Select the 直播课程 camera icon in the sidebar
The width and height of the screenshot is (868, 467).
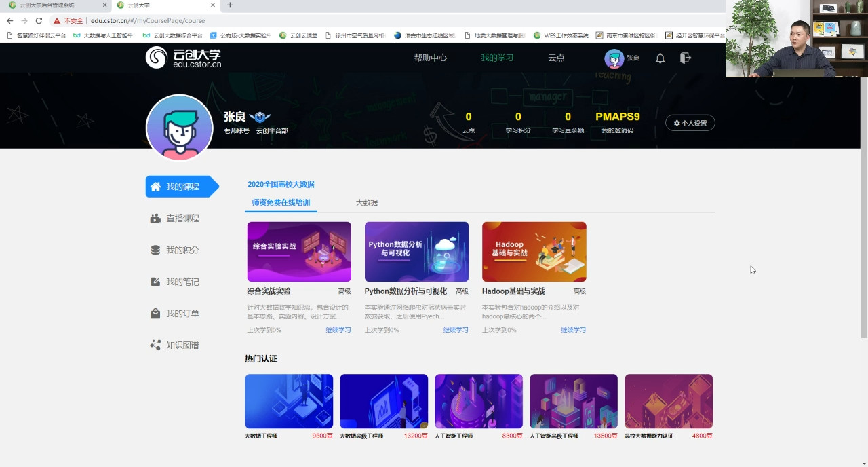pos(156,219)
